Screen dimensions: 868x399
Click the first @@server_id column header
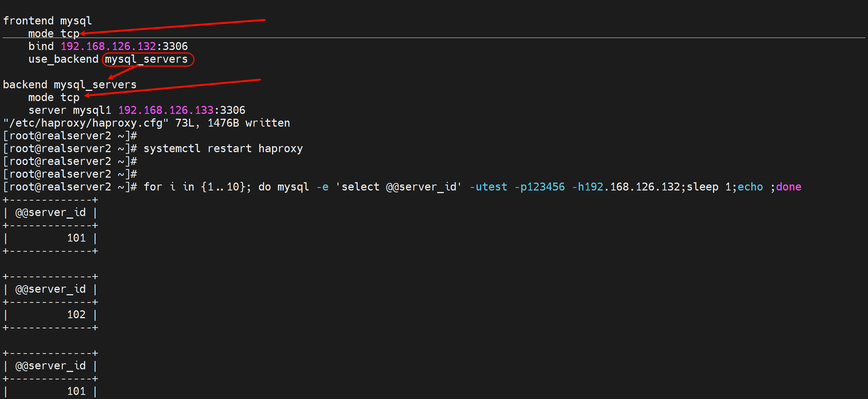(50, 212)
